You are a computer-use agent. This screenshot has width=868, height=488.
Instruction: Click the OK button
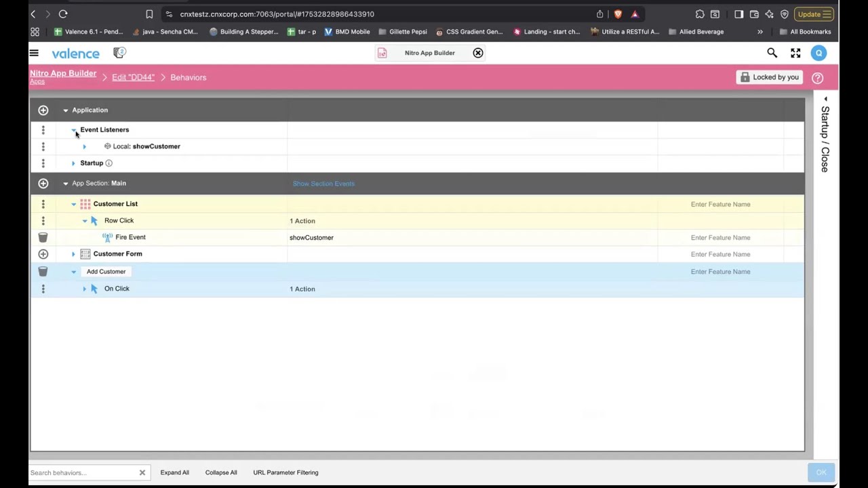coord(821,472)
